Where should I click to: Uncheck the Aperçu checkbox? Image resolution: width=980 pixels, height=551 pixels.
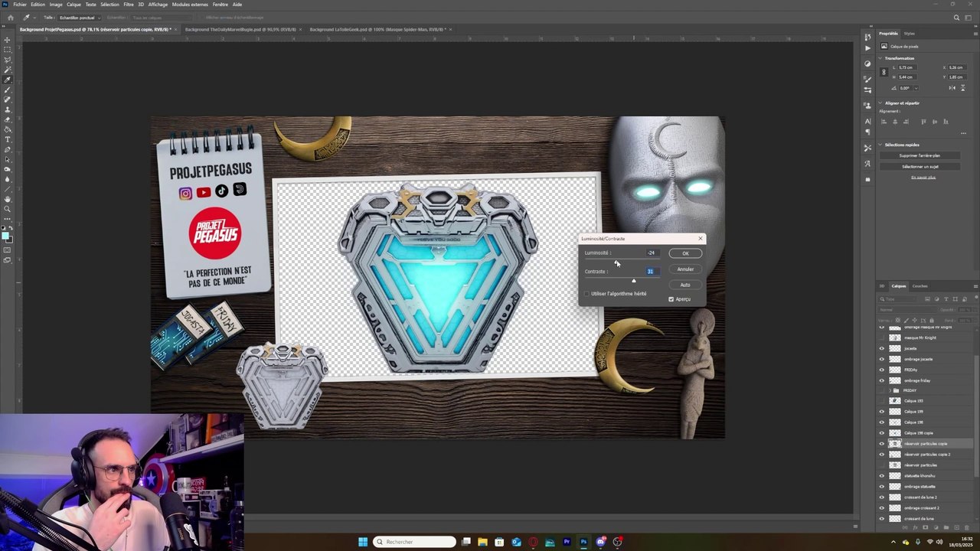[x=671, y=299]
